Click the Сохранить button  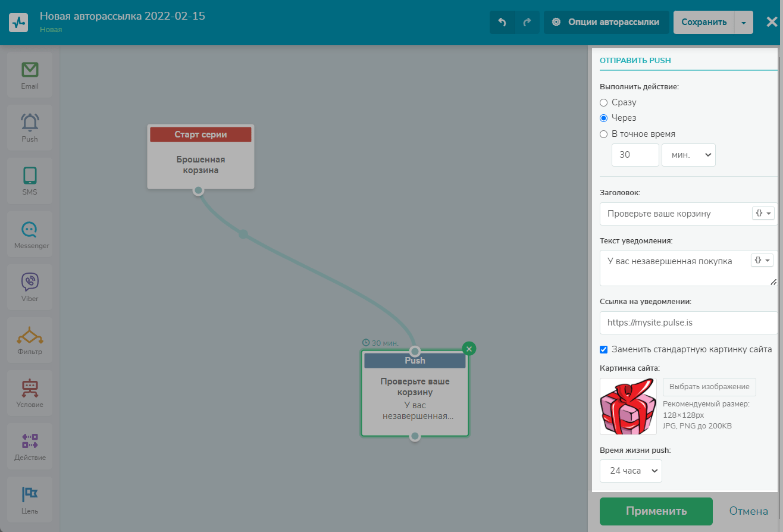click(x=704, y=22)
